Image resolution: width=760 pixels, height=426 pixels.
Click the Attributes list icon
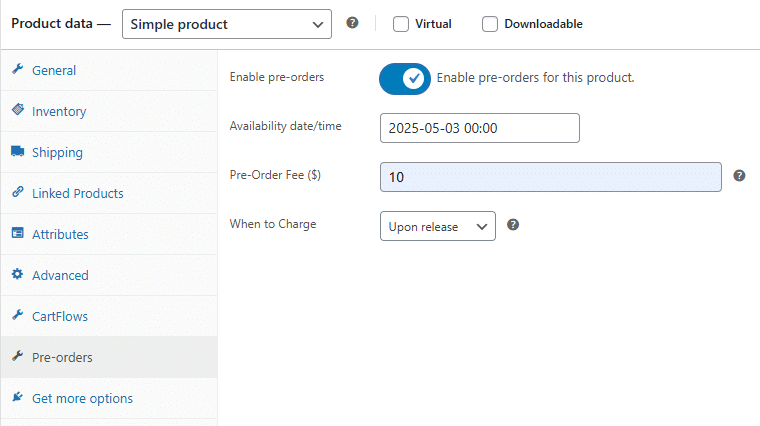18,233
